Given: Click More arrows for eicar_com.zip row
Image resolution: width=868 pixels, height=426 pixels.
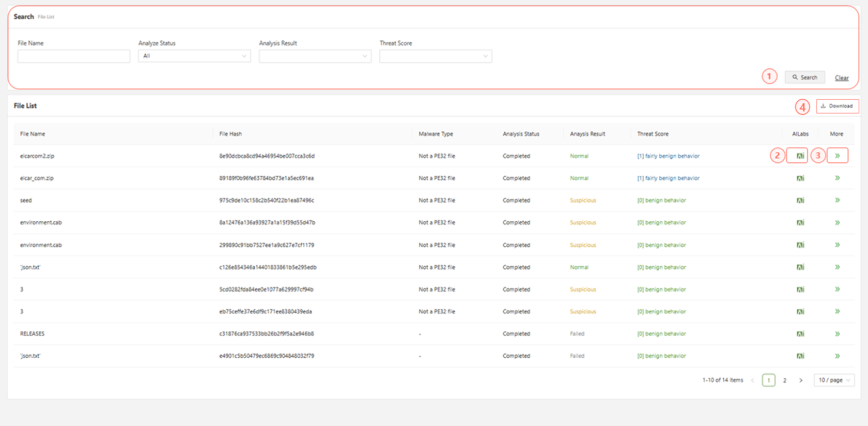Looking at the screenshot, I should (837, 178).
